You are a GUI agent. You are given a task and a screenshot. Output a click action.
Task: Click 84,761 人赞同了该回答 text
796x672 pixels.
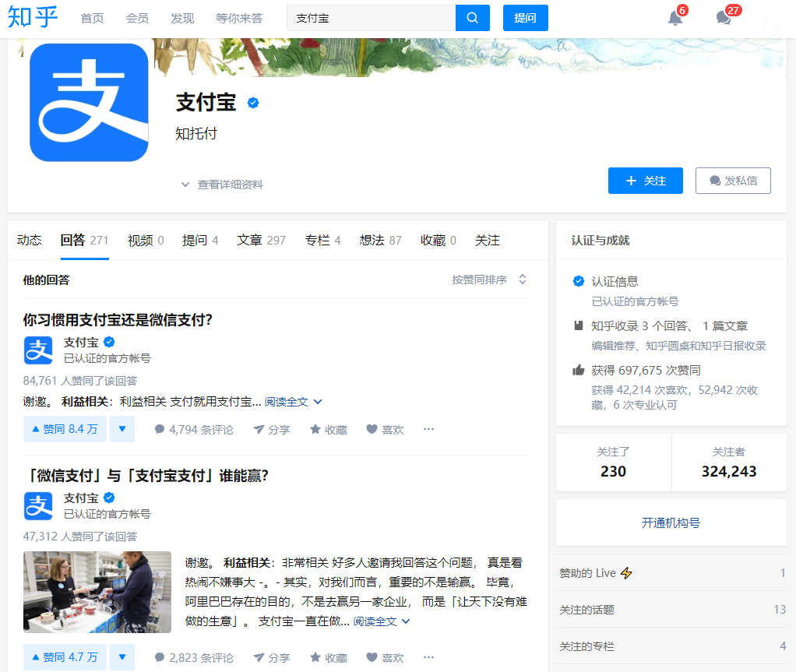pos(80,381)
